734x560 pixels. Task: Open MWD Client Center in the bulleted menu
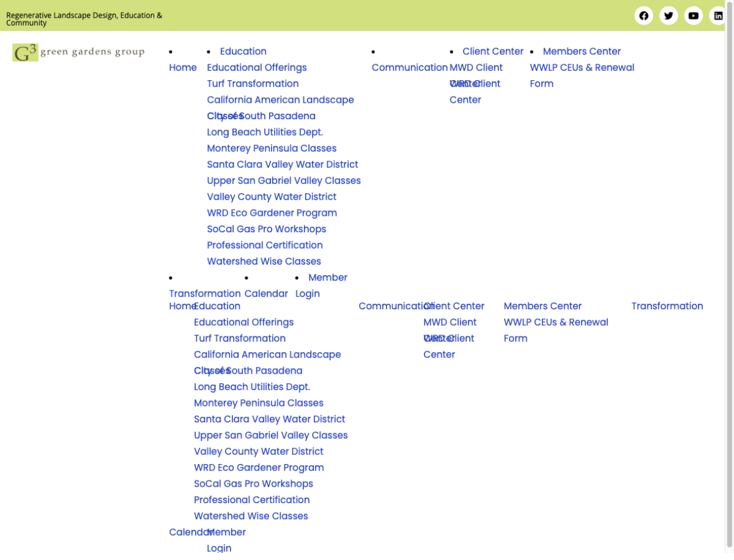pos(476,68)
